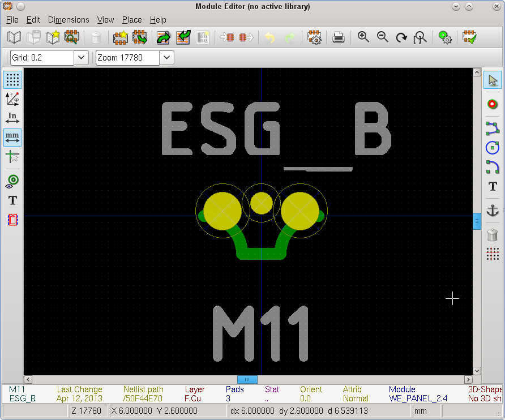Pick the Add Circle tool
Image resolution: width=505 pixels, height=420 pixels.
(x=492, y=148)
